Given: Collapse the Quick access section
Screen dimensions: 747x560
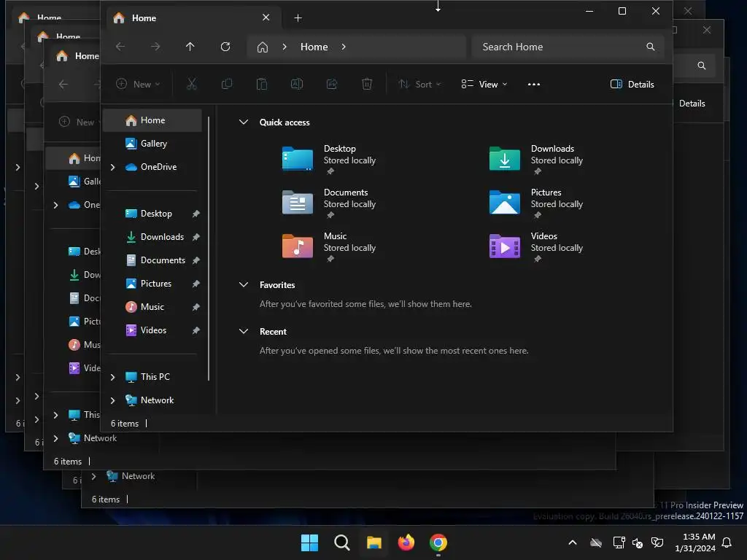Looking at the screenshot, I should (x=244, y=122).
